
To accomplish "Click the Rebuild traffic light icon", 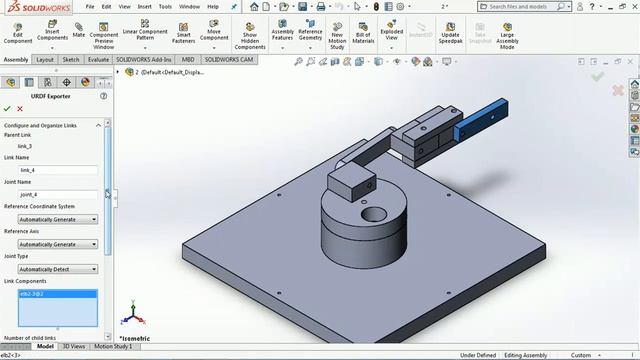I will click(x=376, y=7).
